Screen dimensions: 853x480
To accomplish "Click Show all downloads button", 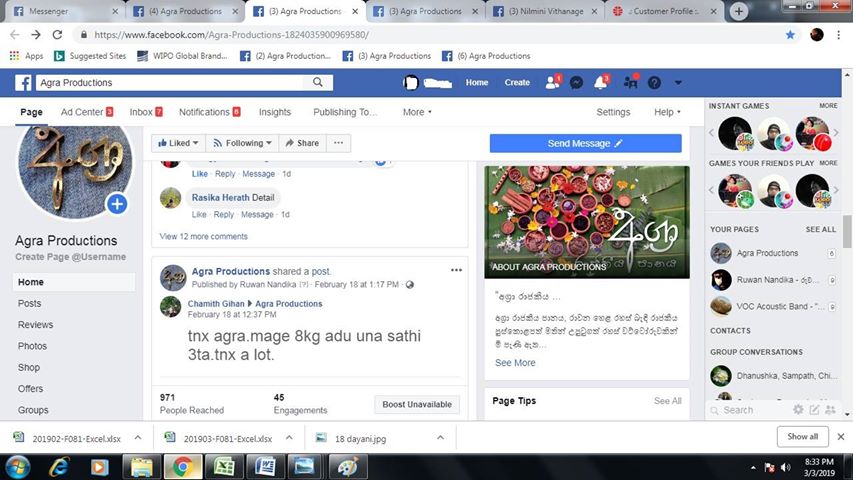I will click(802, 436).
